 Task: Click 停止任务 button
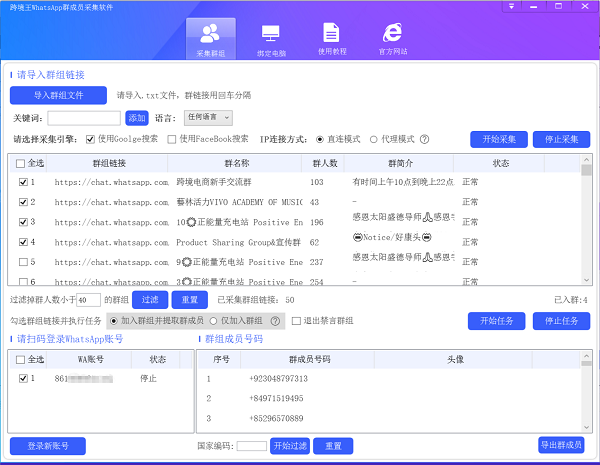tap(561, 321)
